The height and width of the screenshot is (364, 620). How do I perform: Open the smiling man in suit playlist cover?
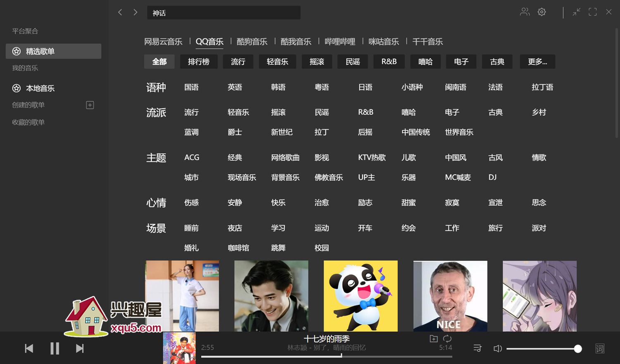point(271,296)
